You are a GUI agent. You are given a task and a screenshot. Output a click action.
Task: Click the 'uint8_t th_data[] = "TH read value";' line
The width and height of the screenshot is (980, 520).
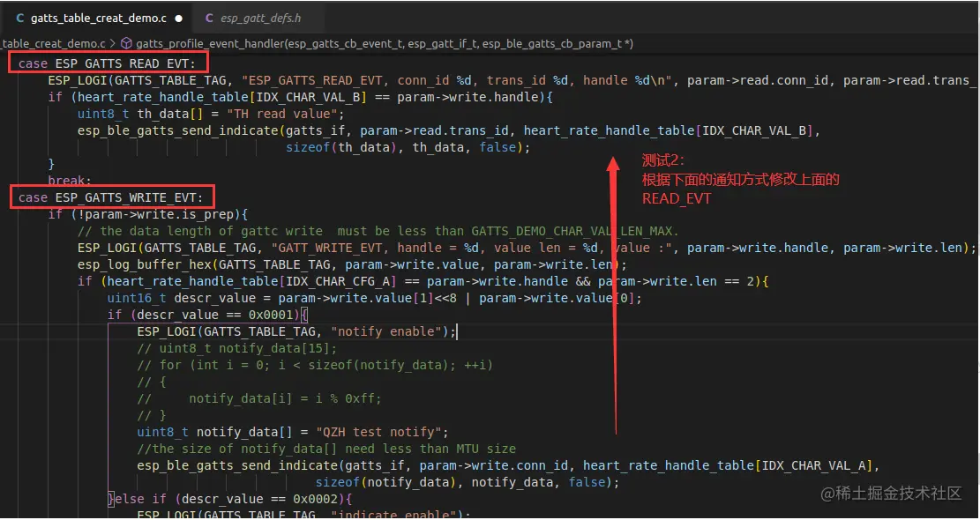pyautogui.click(x=211, y=115)
